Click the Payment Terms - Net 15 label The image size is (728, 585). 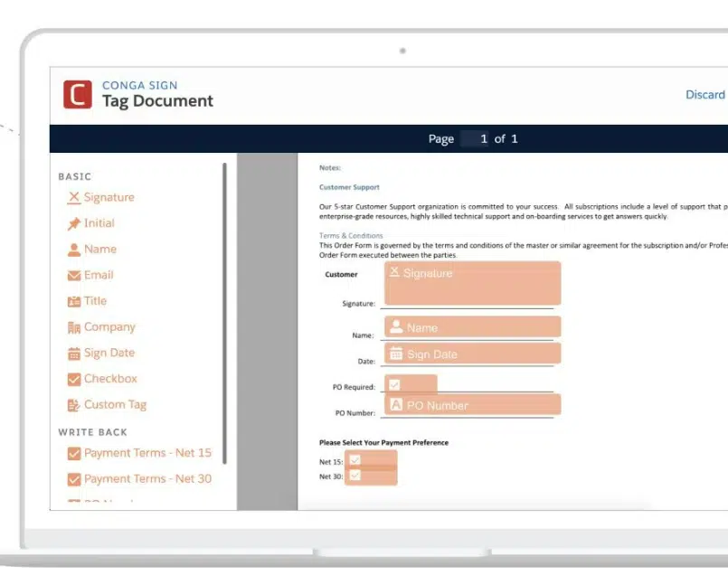pos(147,453)
